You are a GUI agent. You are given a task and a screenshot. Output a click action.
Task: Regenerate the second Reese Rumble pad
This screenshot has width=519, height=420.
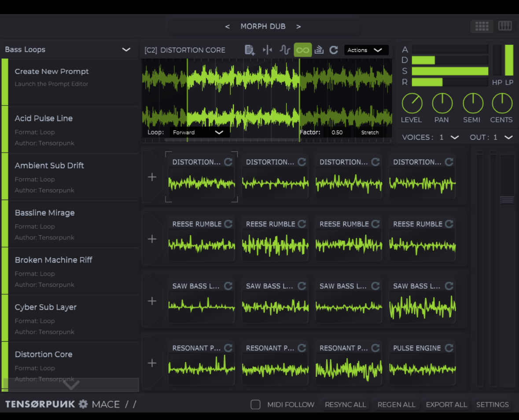point(302,224)
